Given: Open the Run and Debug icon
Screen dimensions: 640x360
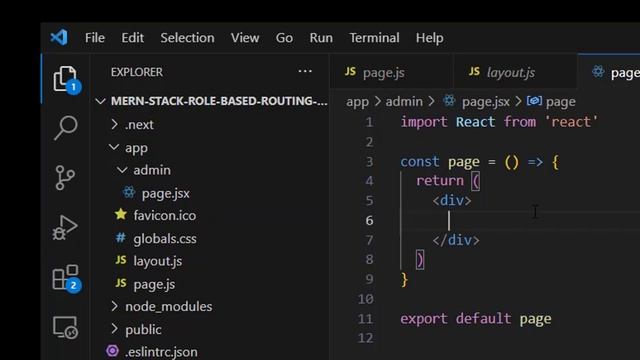Looking at the screenshot, I should (65, 227).
